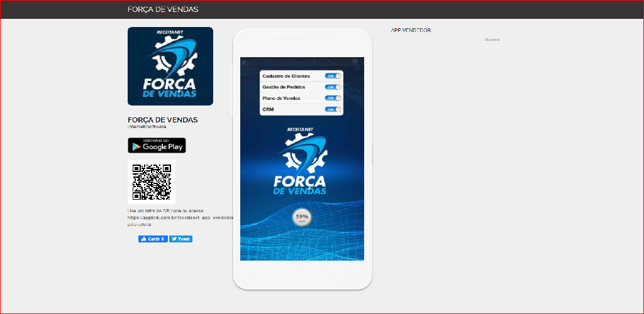The height and width of the screenshot is (314, 644).
Task: Click the 59% progress indicator circle
Action: pos(302,218)
